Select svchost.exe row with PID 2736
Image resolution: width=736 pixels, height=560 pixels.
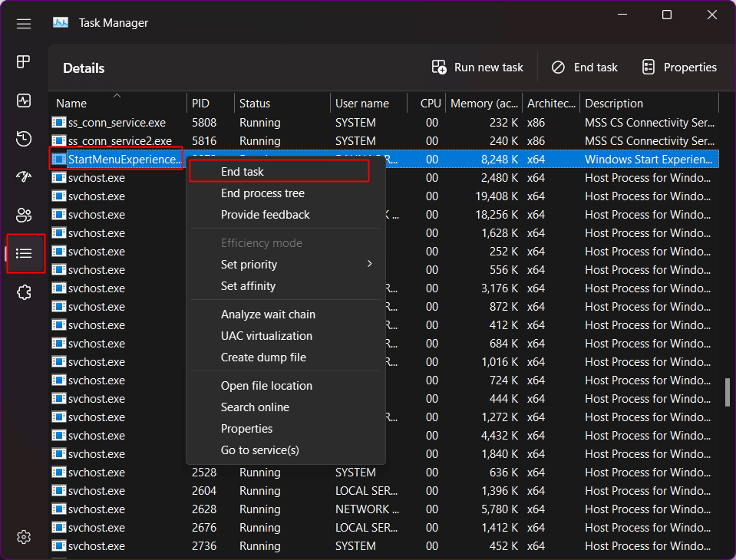coord(384,546)
